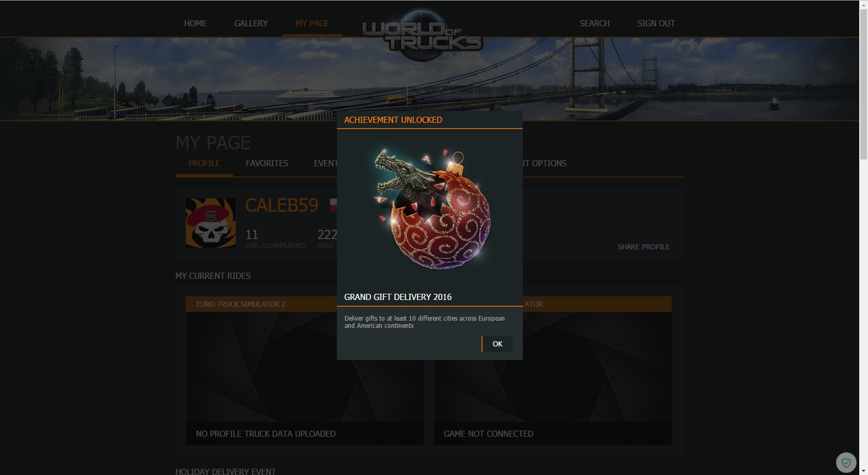Click the CALEB59 username heading

pyautogui.click(x=282, y=205)
